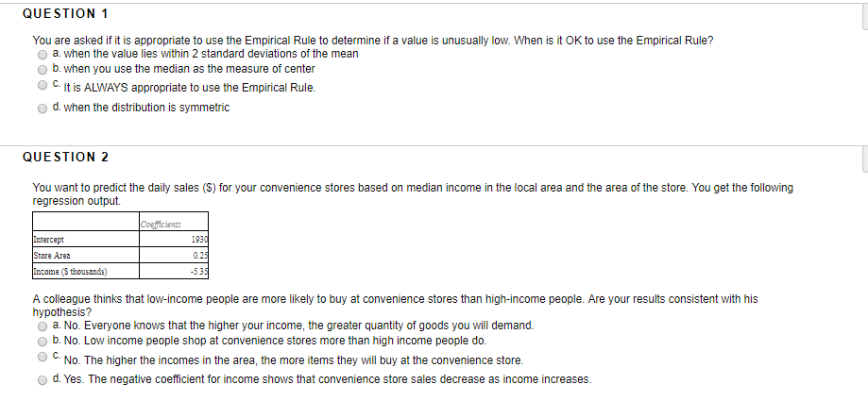Pick Question 2 option c, higher incomes in area
The image size is (868, 418).
click(43, 357)
